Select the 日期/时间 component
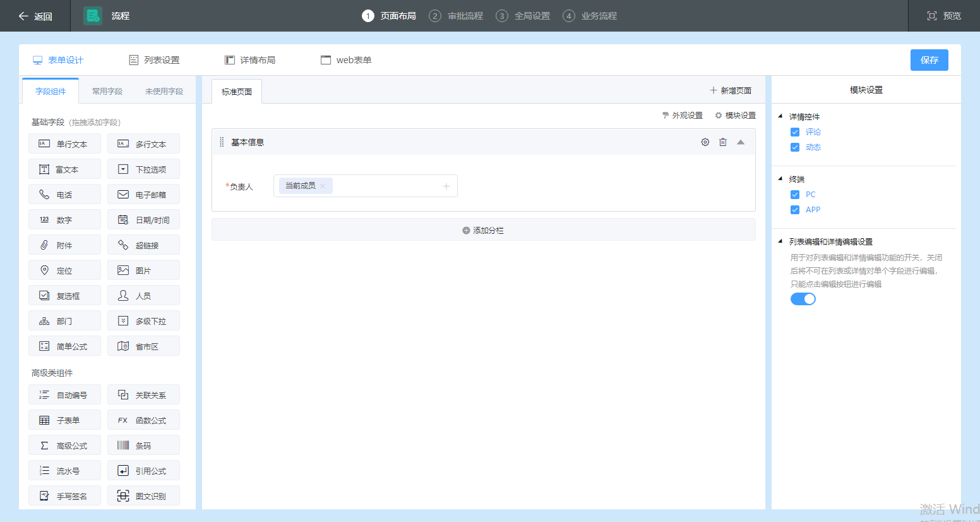This screenshot has width=980, height=522. point(143,220)
